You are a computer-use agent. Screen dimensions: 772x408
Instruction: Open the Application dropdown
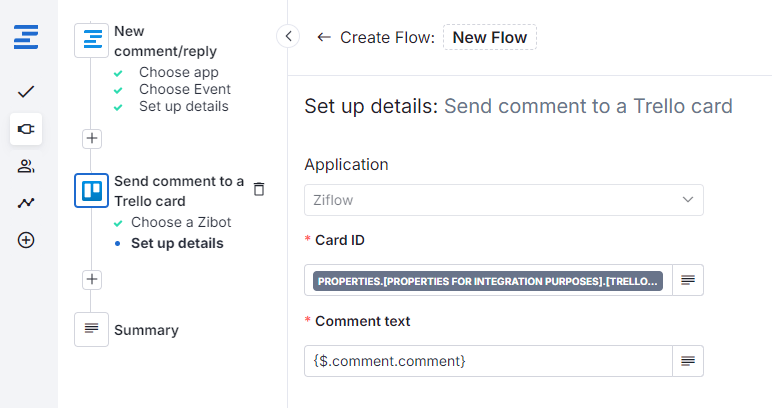(503, 200)
